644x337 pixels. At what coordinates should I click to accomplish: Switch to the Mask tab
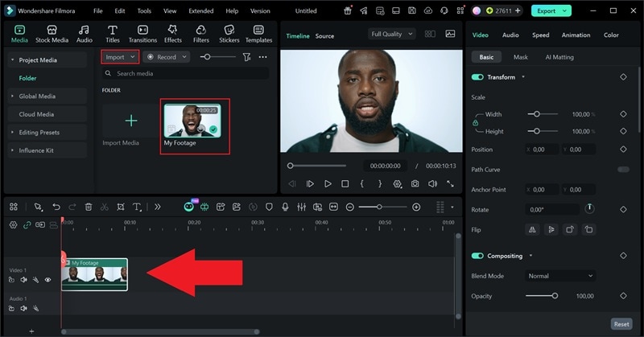point(520,57)
